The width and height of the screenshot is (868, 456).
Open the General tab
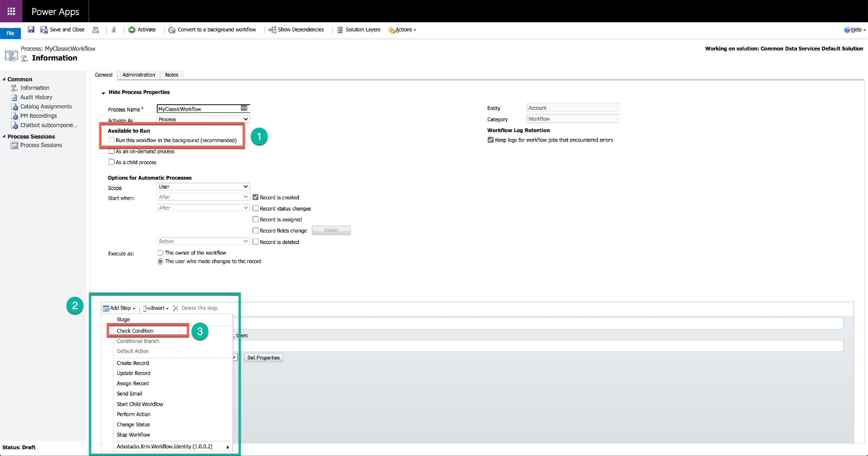click(x=104, y=75)
